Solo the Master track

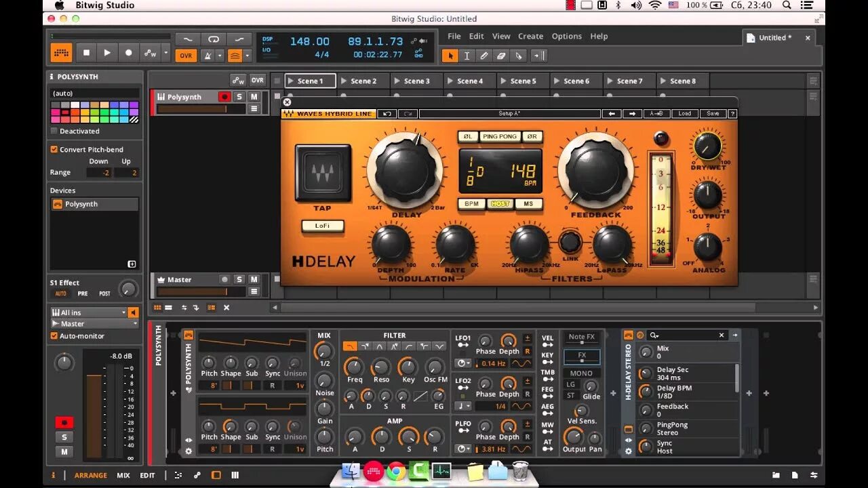point(239,279)
